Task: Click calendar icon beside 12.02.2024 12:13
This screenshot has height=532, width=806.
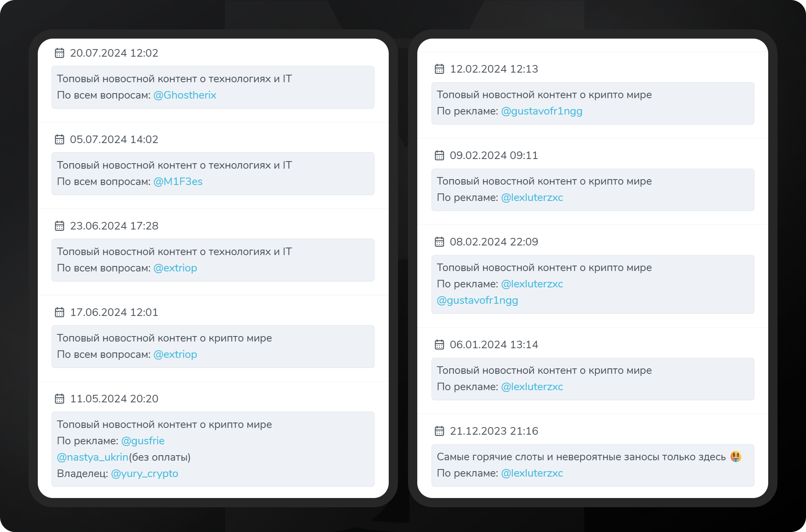Action: click(x=439, y=69)
